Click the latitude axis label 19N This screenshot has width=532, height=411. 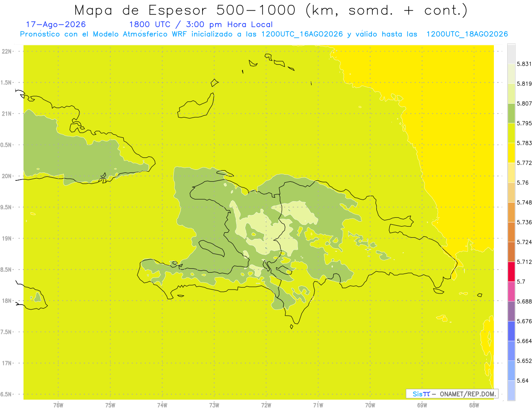point(7,239)
